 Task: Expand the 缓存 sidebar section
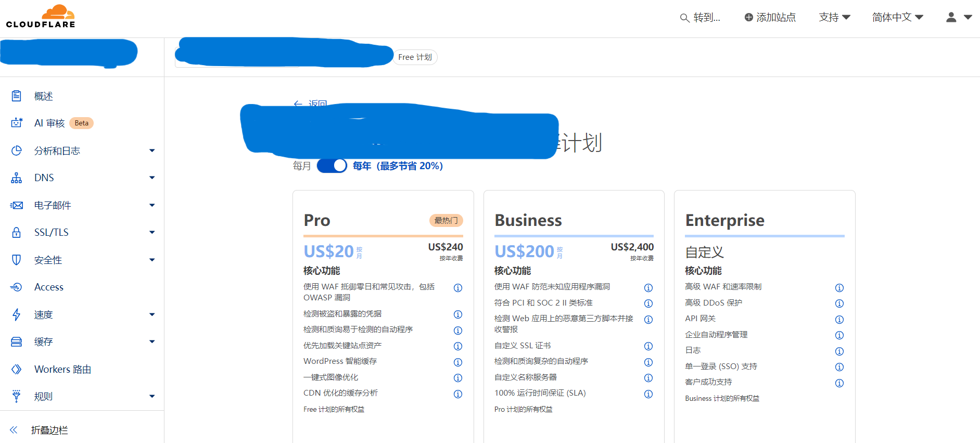click(152, 341)
